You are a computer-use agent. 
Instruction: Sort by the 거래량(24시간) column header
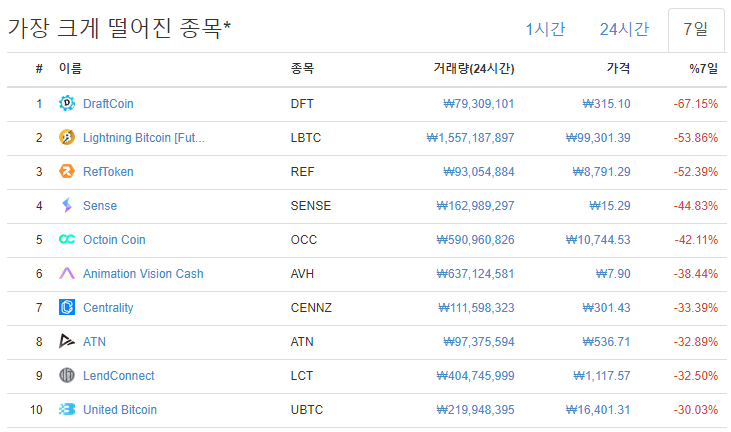pyautogui.click(x=473, y=69)
